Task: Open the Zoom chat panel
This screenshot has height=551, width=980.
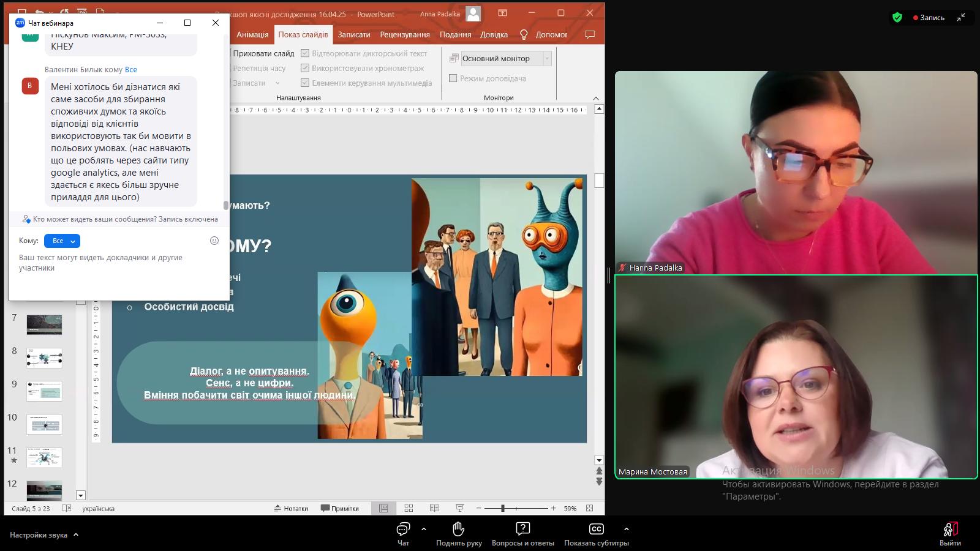Action: (x=403, y=534)
